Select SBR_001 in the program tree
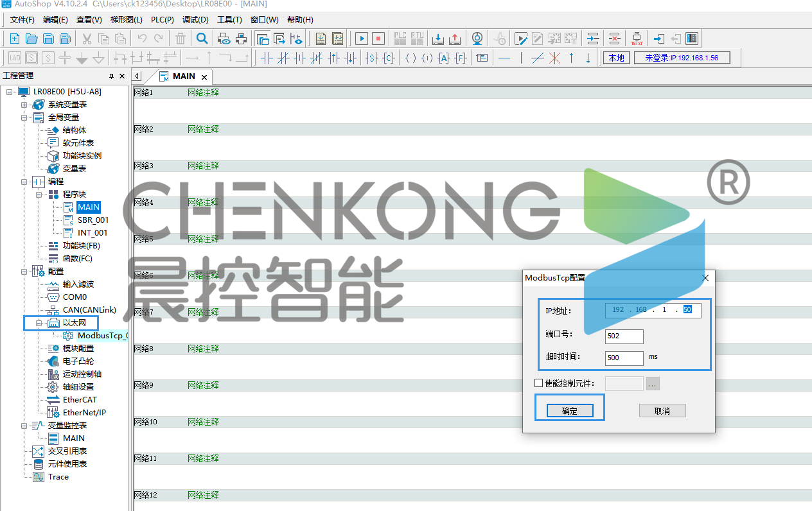The width and height of the screenshot is (812, 511). click(x=93, y=220)
